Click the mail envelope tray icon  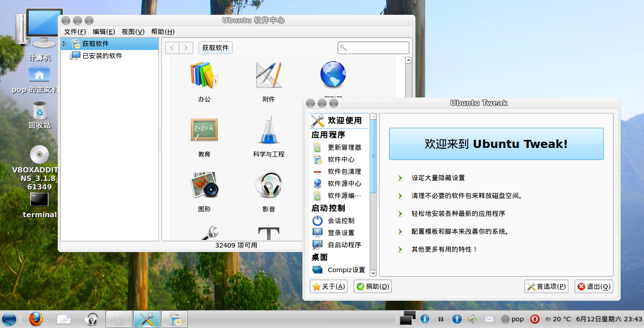coord(489,319)
